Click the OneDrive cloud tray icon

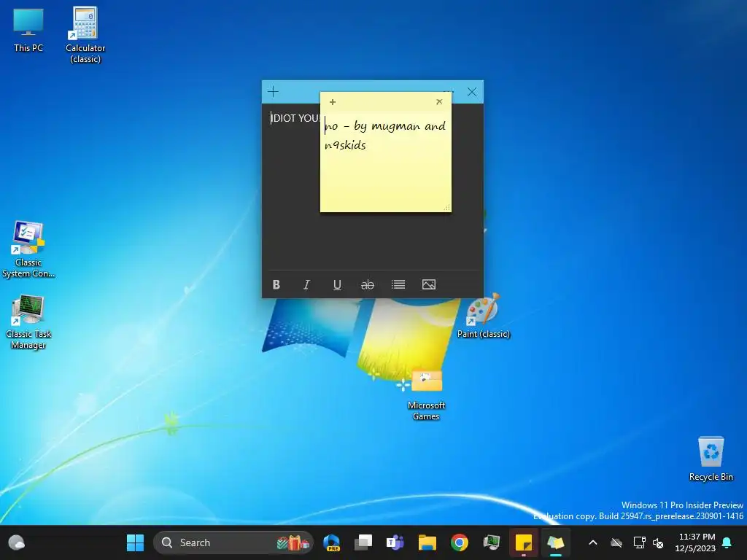pyautogui.click(x=616, y=542)
